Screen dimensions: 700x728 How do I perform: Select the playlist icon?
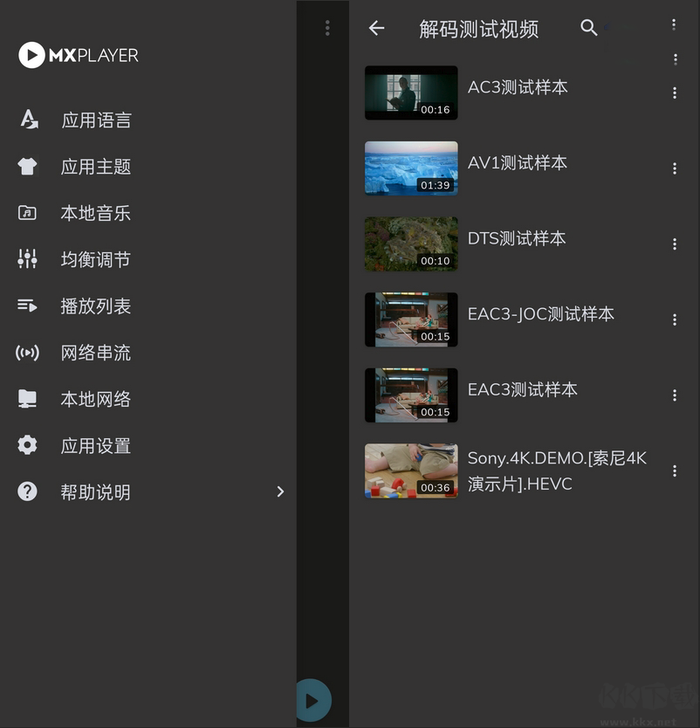click(x=27, y=306)
